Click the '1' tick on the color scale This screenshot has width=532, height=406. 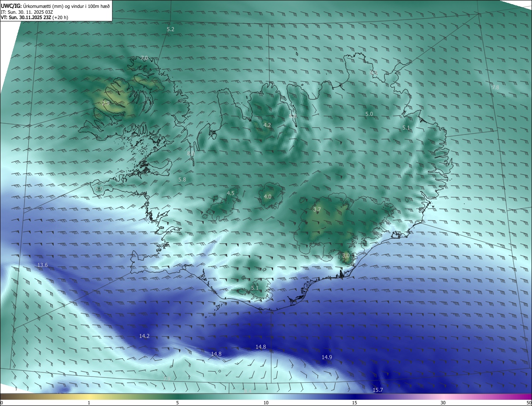[x=89, y=403]
